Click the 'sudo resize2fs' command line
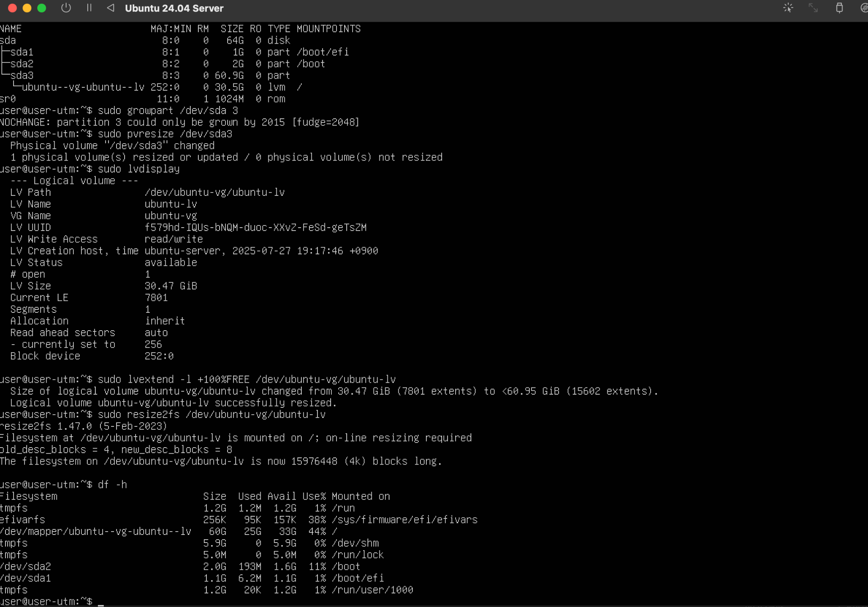Viewport: 868px width, 607px height. pos(211,415)
